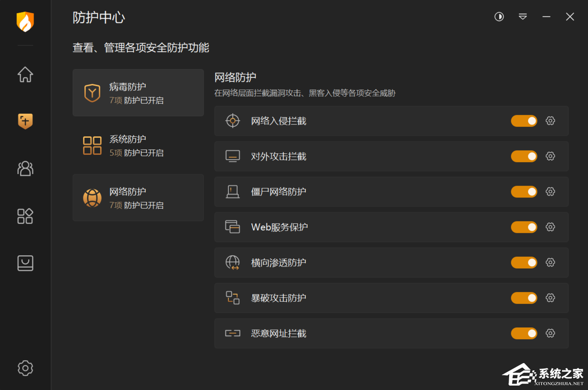Viewport: 588px width, 390px height.
Task: Open the security tools grid icon
Action: 25,216
